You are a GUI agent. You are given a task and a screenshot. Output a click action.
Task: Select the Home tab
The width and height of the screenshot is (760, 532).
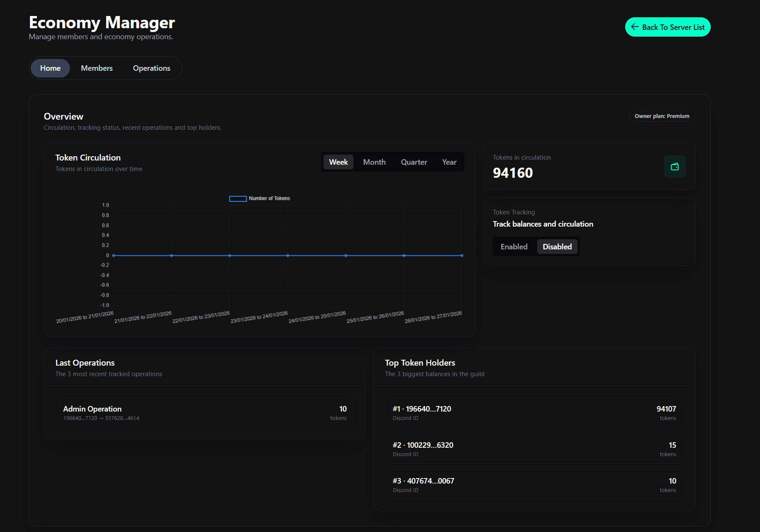coord(50,68)
